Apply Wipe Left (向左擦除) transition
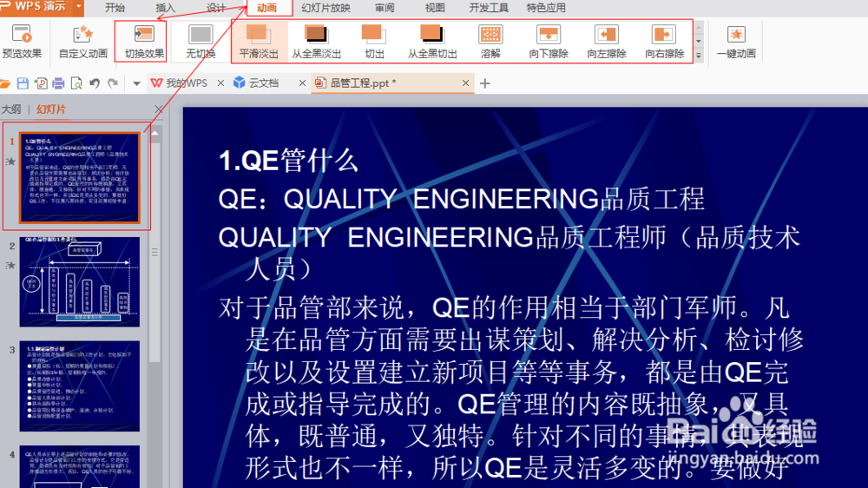868x488 pixels. coord(607,41)
